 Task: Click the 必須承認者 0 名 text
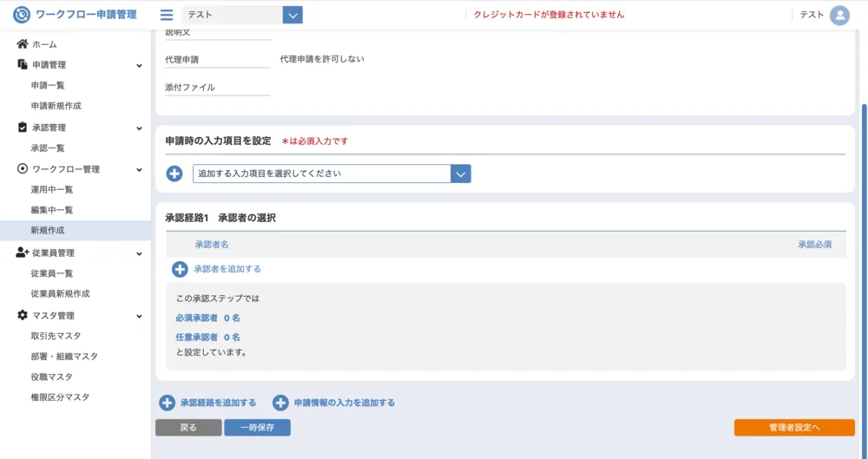(208, 318)
